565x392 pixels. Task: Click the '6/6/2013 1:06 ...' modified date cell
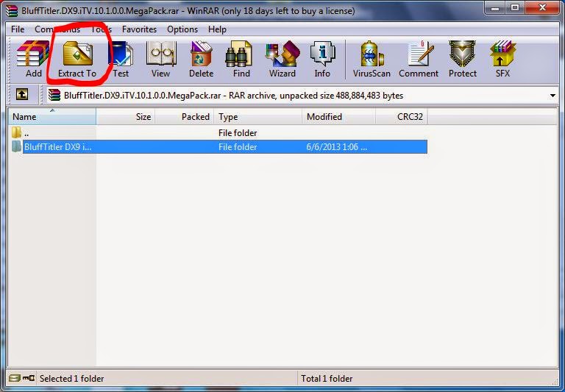pyautogui.click(x=336, y=147)
